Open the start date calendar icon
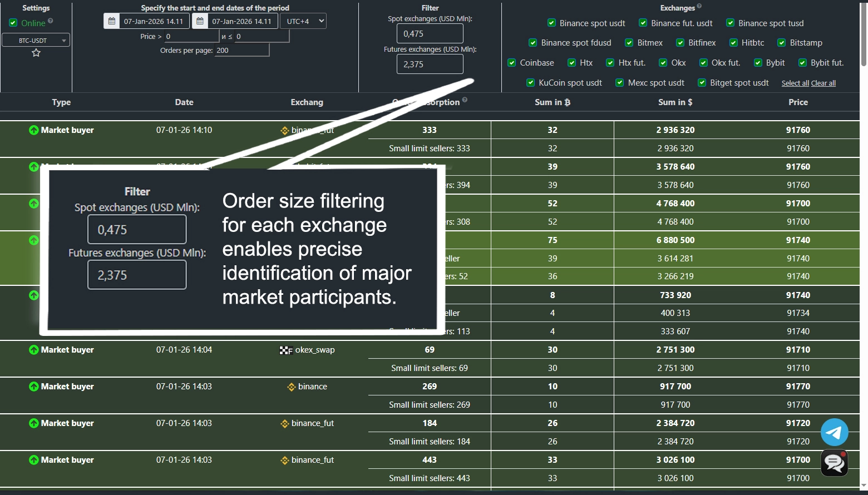868x495 pixels. pos(112,21)
